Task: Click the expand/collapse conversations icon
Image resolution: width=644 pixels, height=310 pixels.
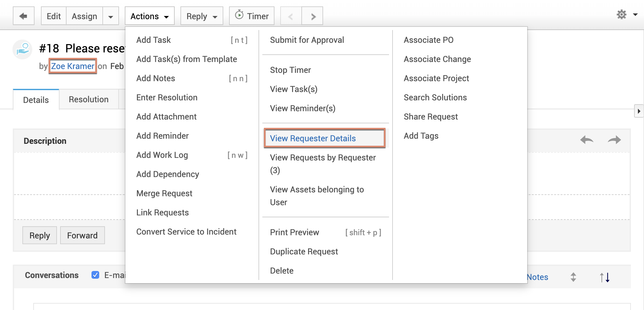Action: click(573, 277)
